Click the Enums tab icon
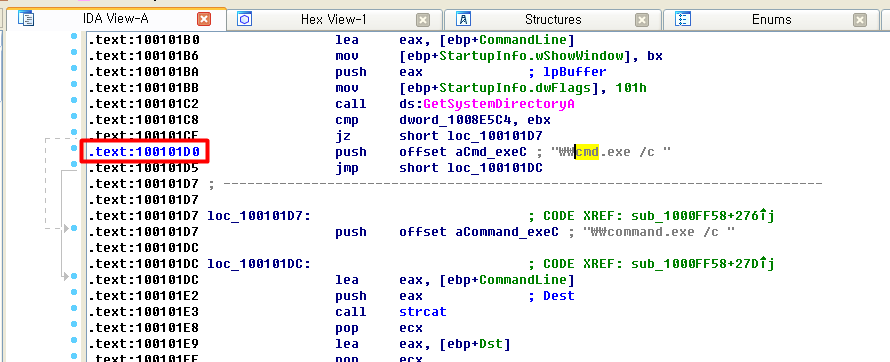 point(683,19)
